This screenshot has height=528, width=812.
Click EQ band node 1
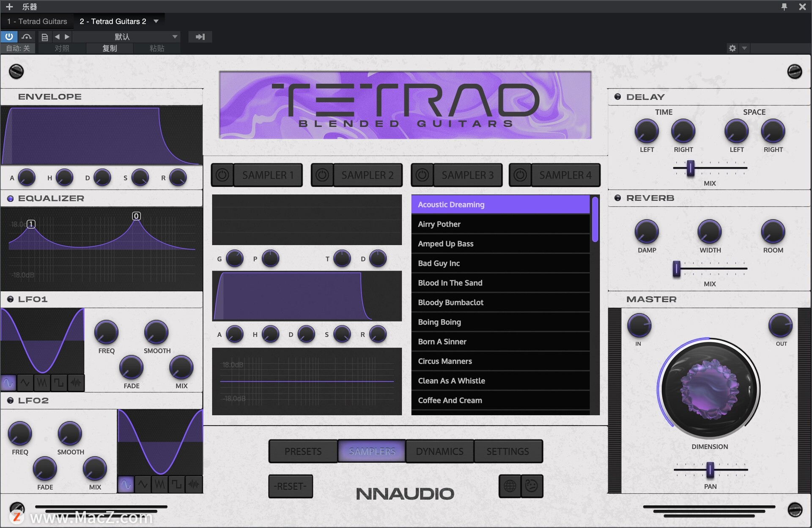click(31, 224)
